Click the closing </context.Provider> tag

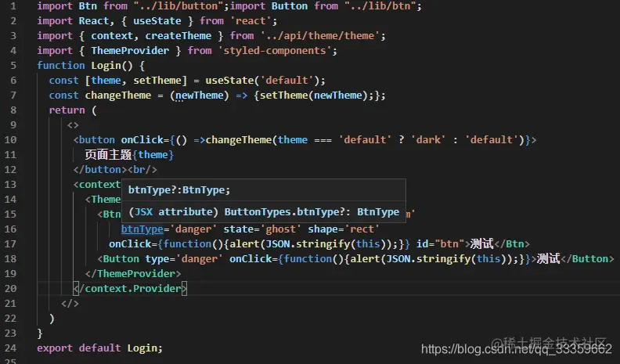coord(130,289)
